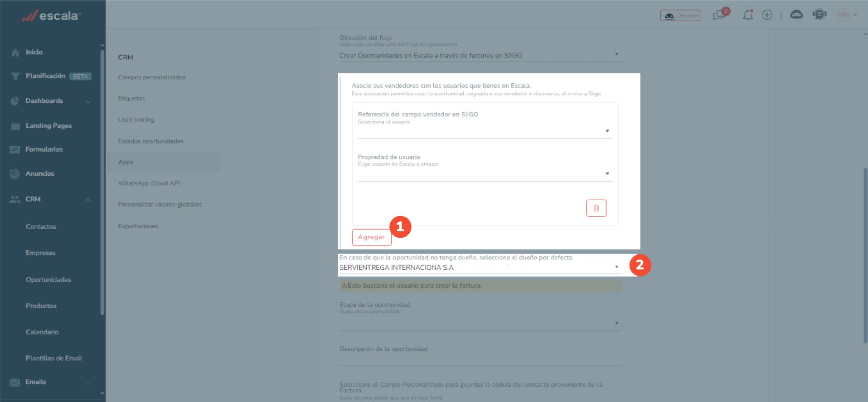Open Plantillas de Email

point(54,359)
